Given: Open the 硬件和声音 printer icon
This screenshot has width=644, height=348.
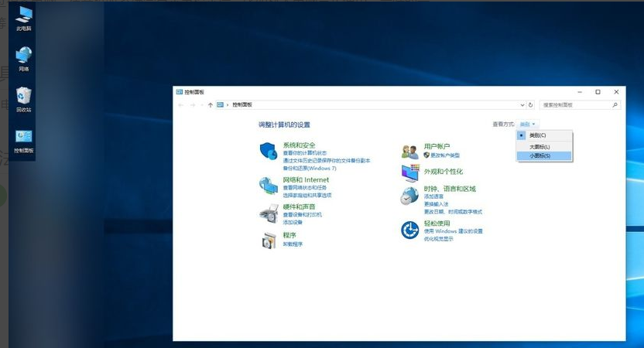Looking at the screenshot, I should point(268,213).
